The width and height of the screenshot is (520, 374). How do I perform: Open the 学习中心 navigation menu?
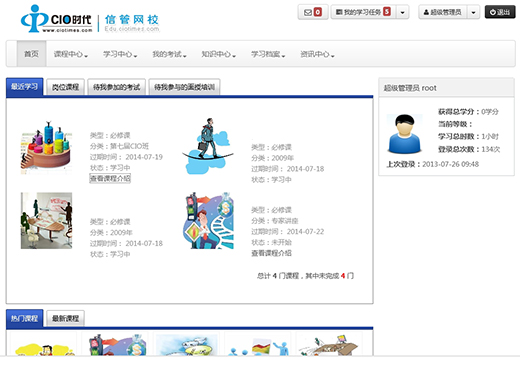120,54
